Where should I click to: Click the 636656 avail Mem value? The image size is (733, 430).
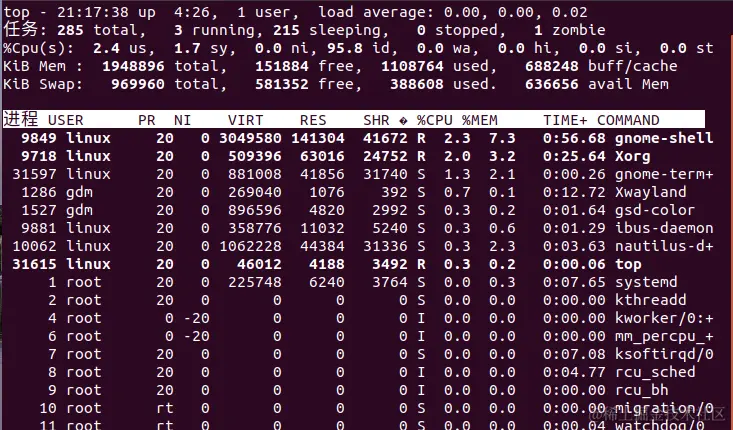(552, 84)
